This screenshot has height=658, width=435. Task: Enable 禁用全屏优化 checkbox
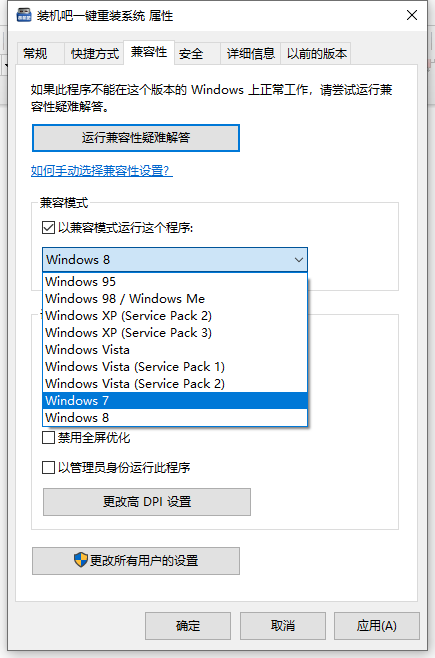coord(48,438)
